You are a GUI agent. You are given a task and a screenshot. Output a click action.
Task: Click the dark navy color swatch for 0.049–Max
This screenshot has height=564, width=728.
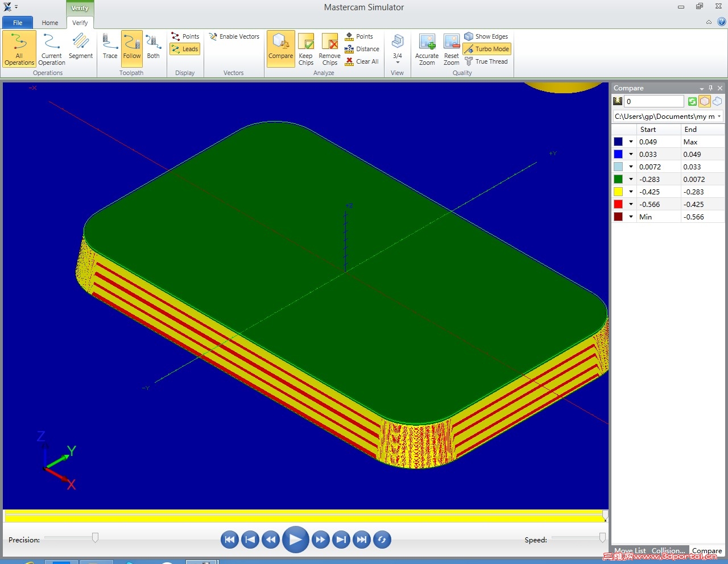618,142
